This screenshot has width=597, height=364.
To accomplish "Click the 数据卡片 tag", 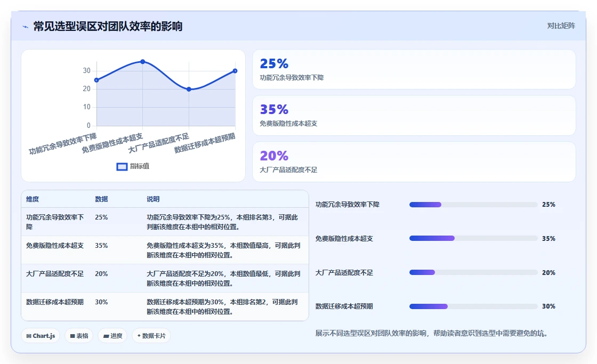I will (151, 336).
